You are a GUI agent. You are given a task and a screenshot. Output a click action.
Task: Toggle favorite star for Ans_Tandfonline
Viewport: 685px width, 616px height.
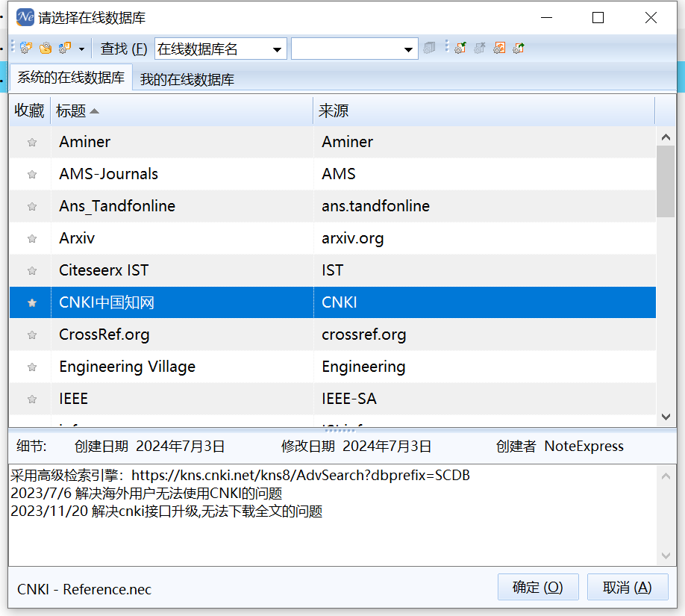[x=32, y=206]
